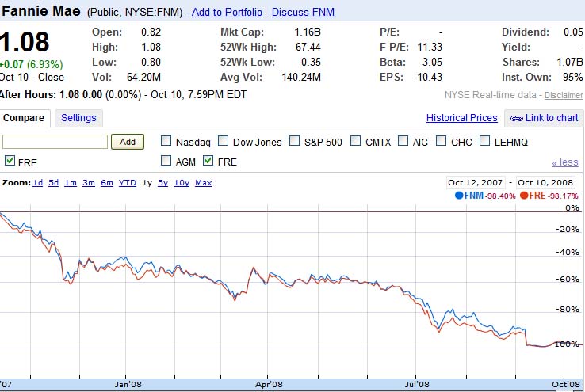Screen dimensions: 585x392
Task: Click the Fannie Mae company title
Action: tap(40, 11)
